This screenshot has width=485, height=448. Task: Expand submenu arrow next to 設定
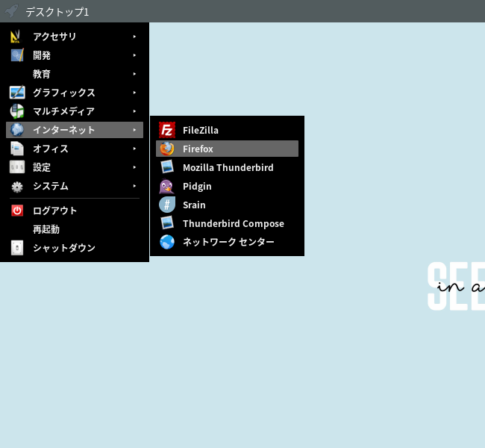(x=134, y=167)
